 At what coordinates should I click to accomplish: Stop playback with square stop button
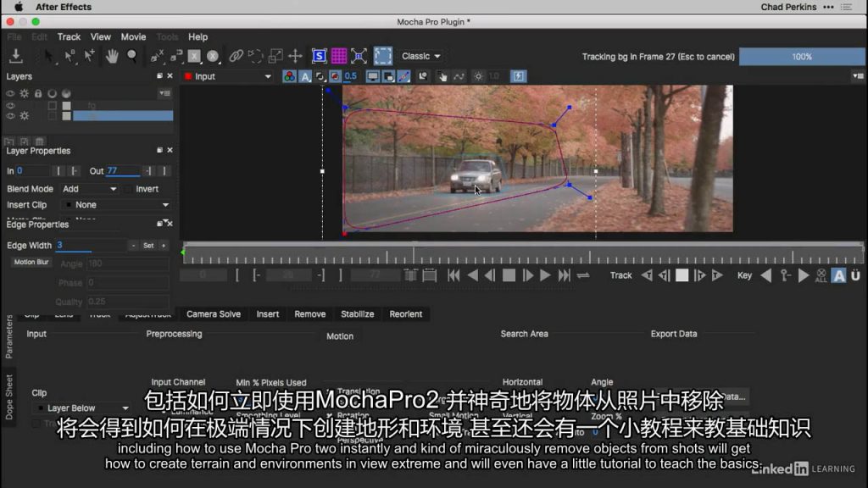pos(509,275)
